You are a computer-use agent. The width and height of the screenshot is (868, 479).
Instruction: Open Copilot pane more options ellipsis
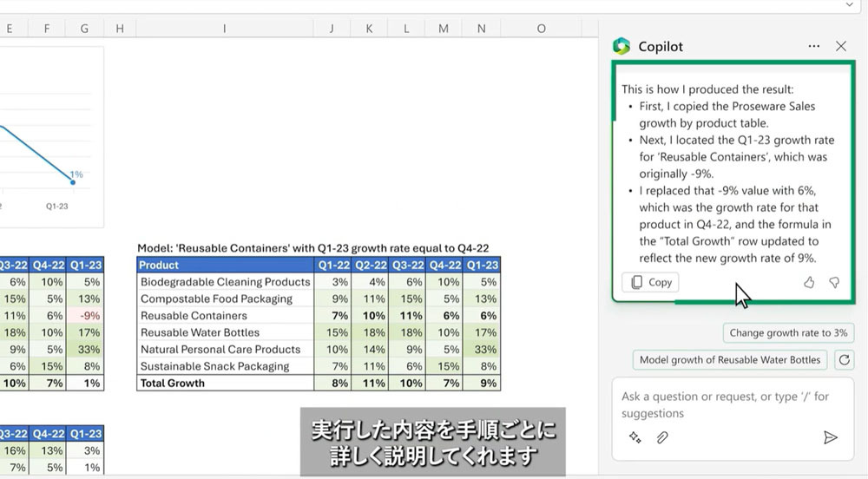814,47
